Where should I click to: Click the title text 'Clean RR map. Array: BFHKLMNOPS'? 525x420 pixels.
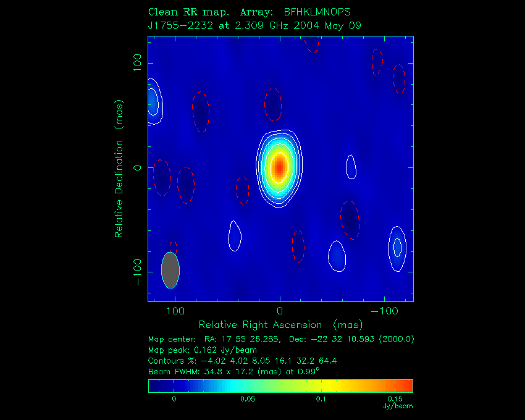[249, 12]
